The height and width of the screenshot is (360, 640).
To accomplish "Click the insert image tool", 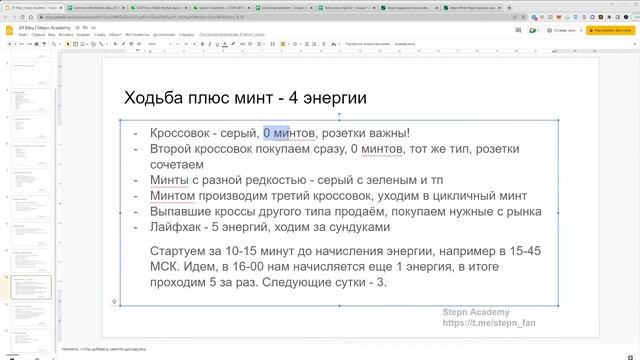I will coord(82,44).
